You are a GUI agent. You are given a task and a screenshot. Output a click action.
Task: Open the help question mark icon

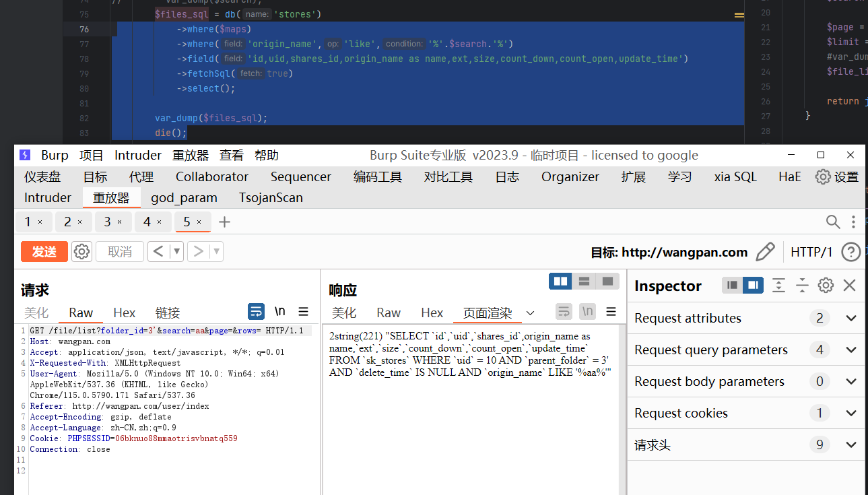pos(851,252)
